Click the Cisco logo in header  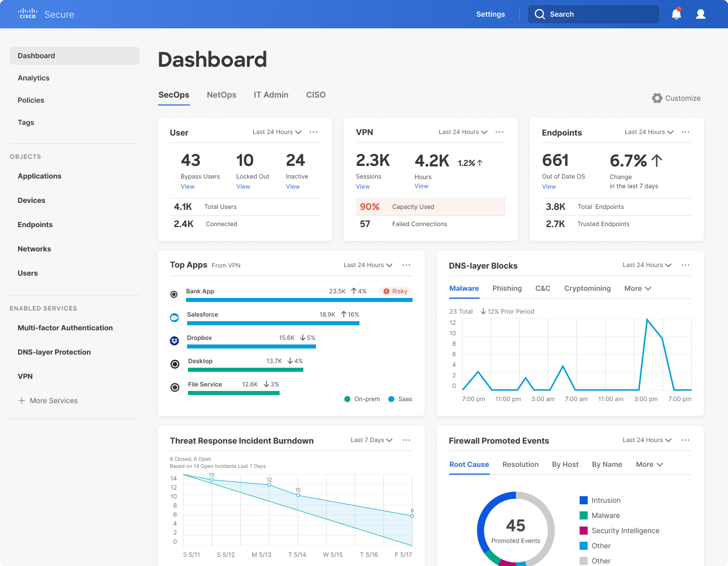[27, 14]
